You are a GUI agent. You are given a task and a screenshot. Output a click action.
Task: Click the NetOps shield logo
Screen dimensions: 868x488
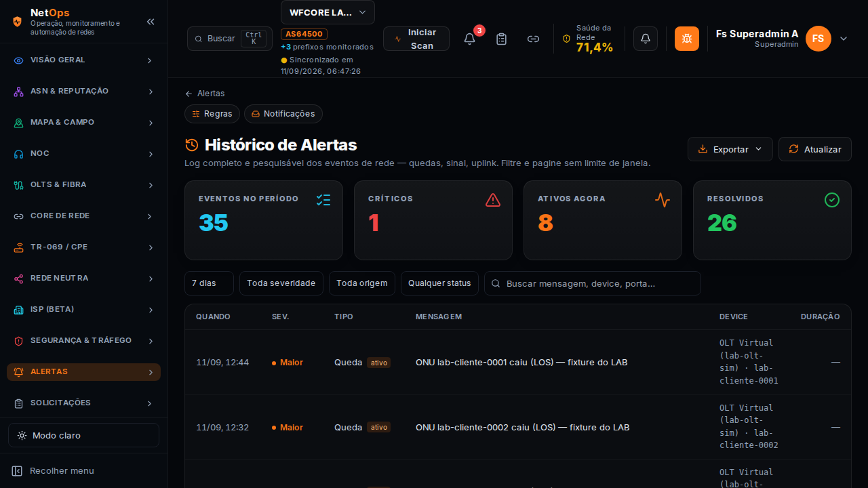point(18,22)
